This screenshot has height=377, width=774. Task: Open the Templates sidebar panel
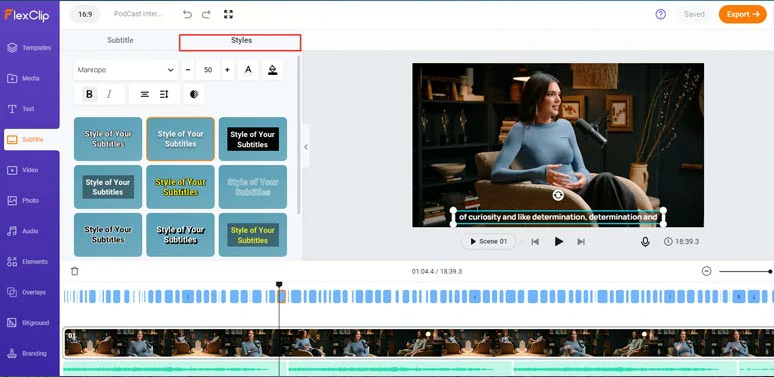pos(30,48)
